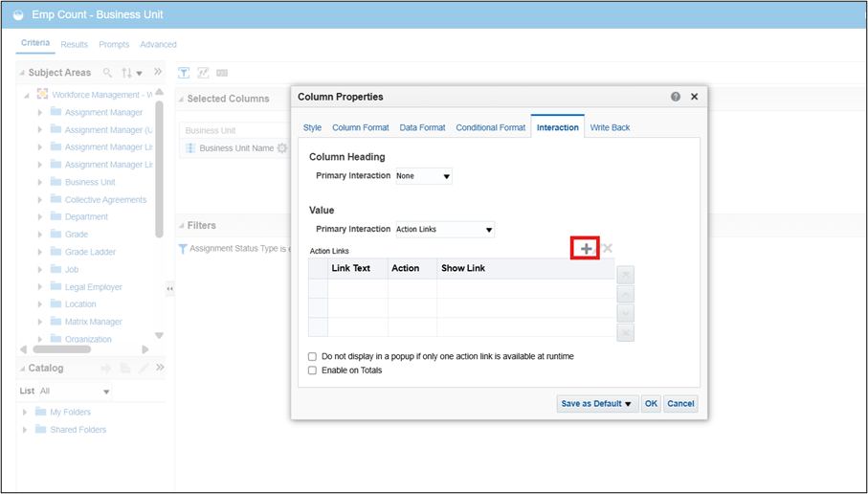Open Column Heading Primary Interaction dropdown
The height and width of the screenshot is (494, 868).
[x=423, y=176]
